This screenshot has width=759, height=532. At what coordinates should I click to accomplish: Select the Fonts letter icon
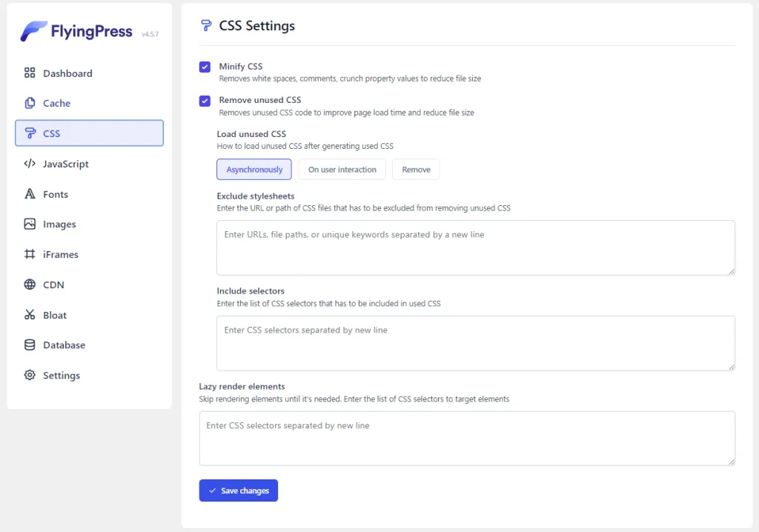click(30, 194)
